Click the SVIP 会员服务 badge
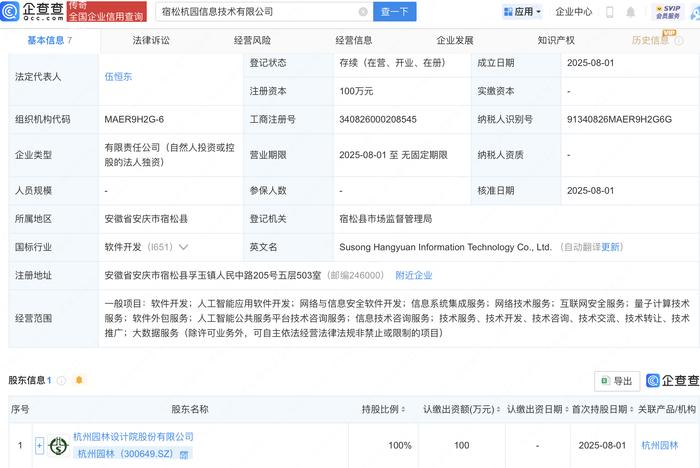The image size is (700, 468). 668,12
